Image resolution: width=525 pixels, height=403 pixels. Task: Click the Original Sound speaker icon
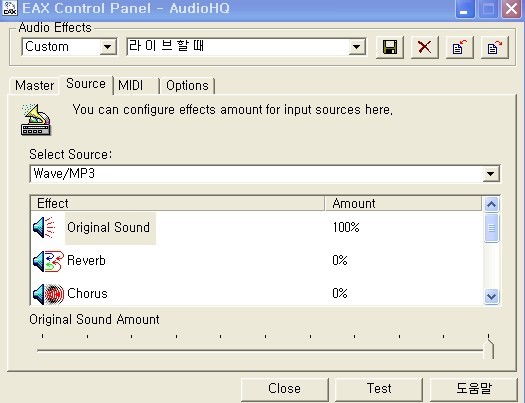point(44,228)
